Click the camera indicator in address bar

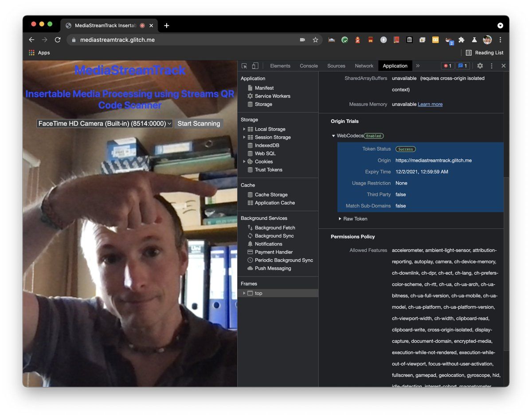302,40
